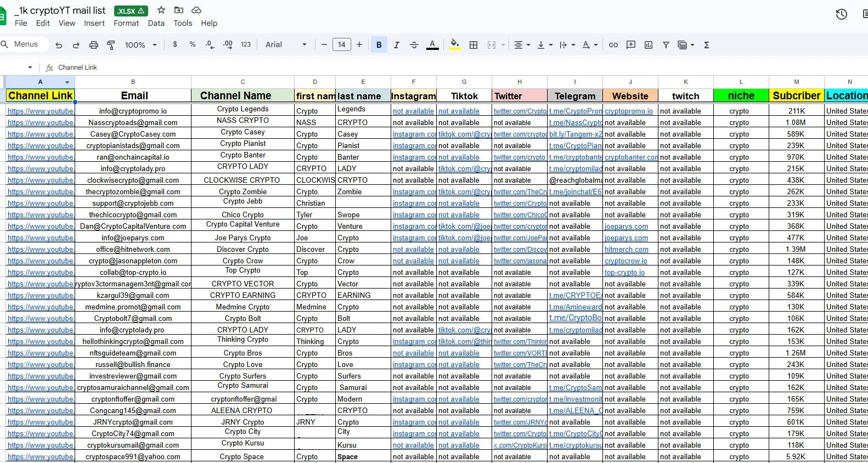The height and width of the screenshot is (463, 868).
Task: Toggle Italic formatting
Action: (x=396, y=45)
